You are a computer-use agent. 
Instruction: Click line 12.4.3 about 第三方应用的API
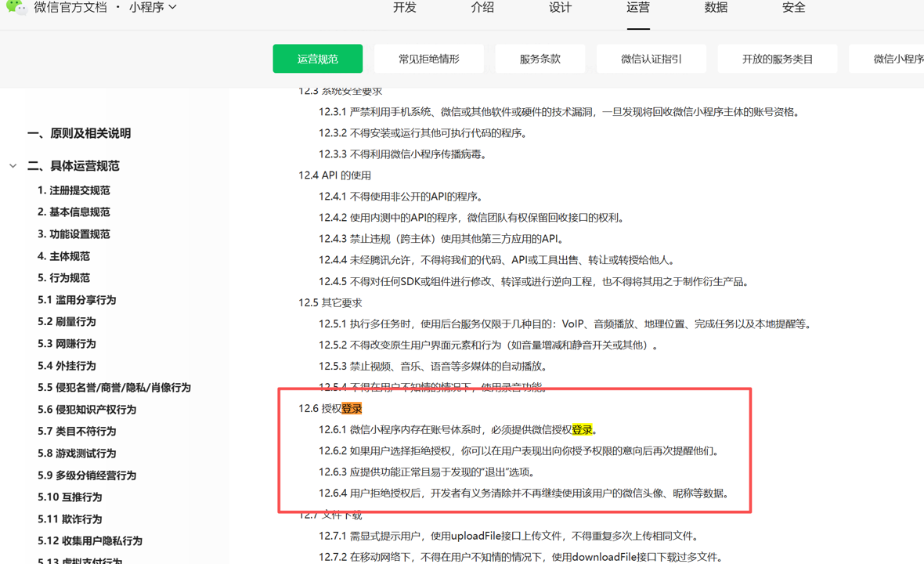442,239
